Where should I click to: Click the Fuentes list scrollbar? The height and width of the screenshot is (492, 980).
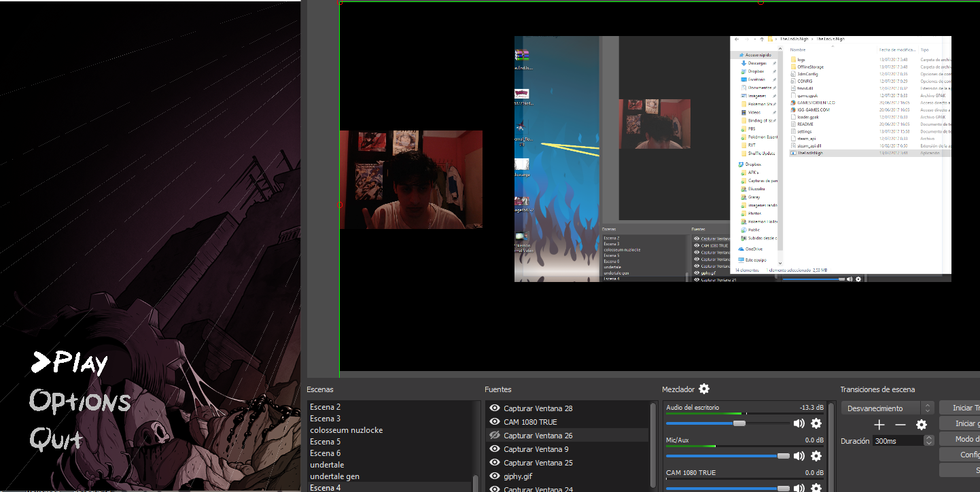[x=654, y=445]
